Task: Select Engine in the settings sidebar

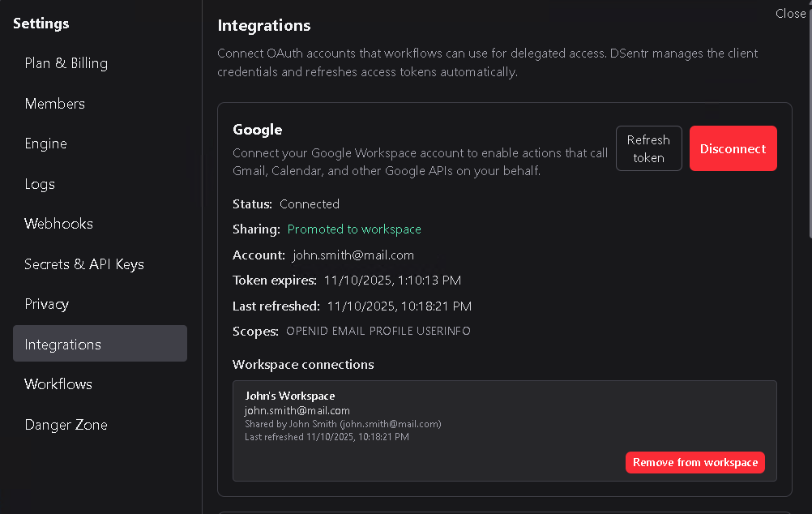Action: pyautogui.click(x=46, y=143)
